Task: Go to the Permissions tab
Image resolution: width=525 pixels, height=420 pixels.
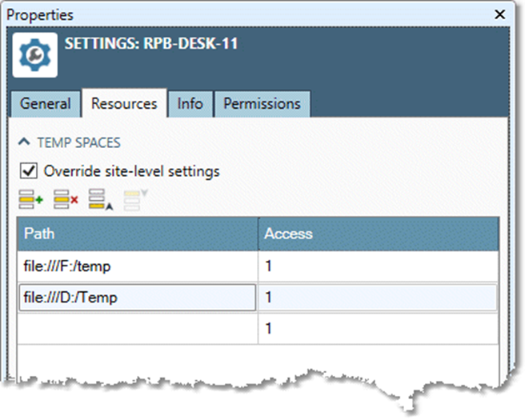Action: pos(262,104)
